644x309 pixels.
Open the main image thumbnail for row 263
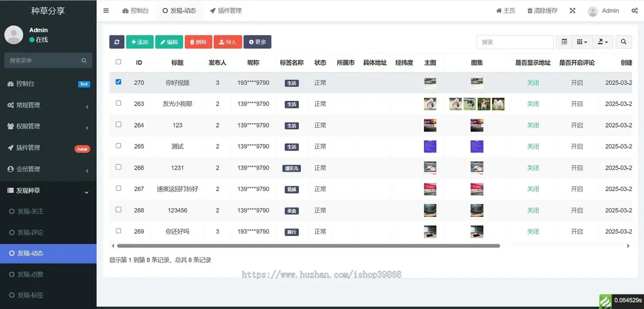(430, 104)
